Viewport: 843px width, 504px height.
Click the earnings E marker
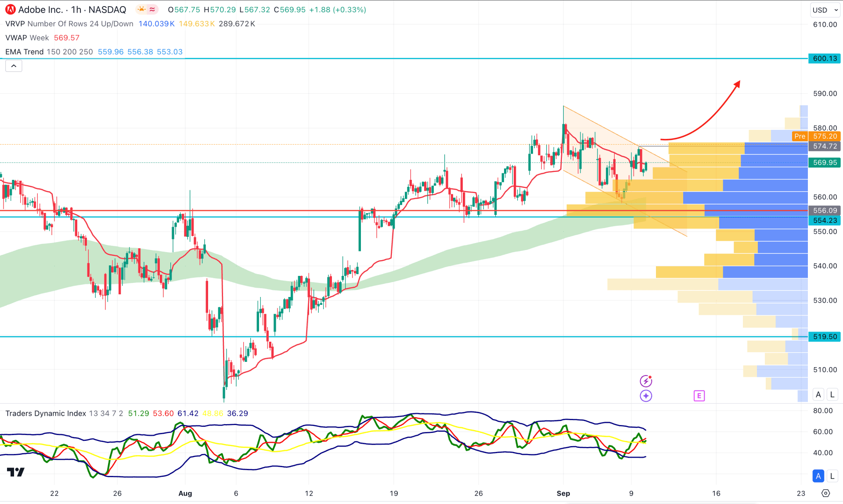pos(699,396)
